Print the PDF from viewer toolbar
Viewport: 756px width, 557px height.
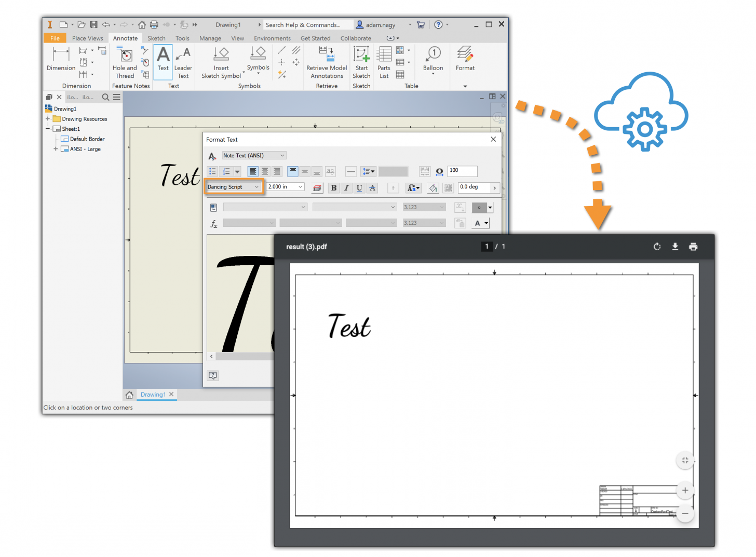(693, 247)
